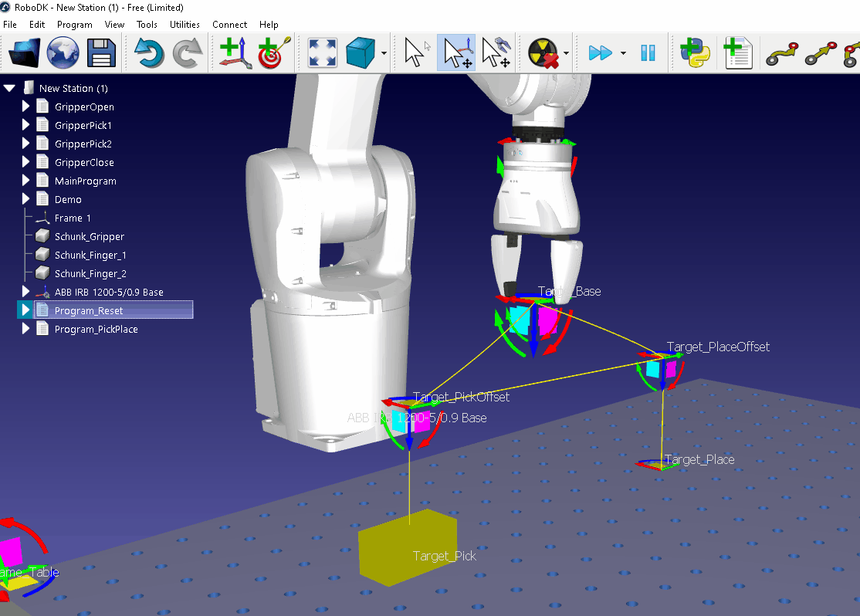Select the Demo tree row
The height and width of the screenshot is (616, 860).
(x=68, y=200)
